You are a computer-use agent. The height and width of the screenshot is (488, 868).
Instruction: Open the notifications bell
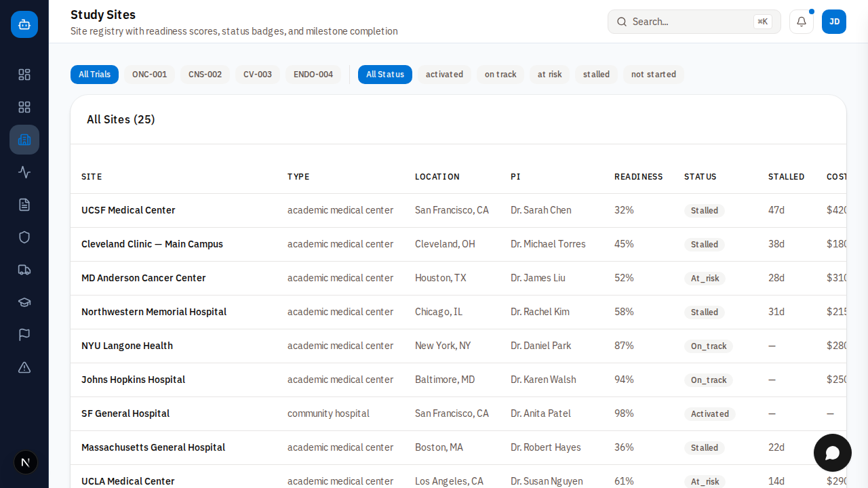pos(802,22)
